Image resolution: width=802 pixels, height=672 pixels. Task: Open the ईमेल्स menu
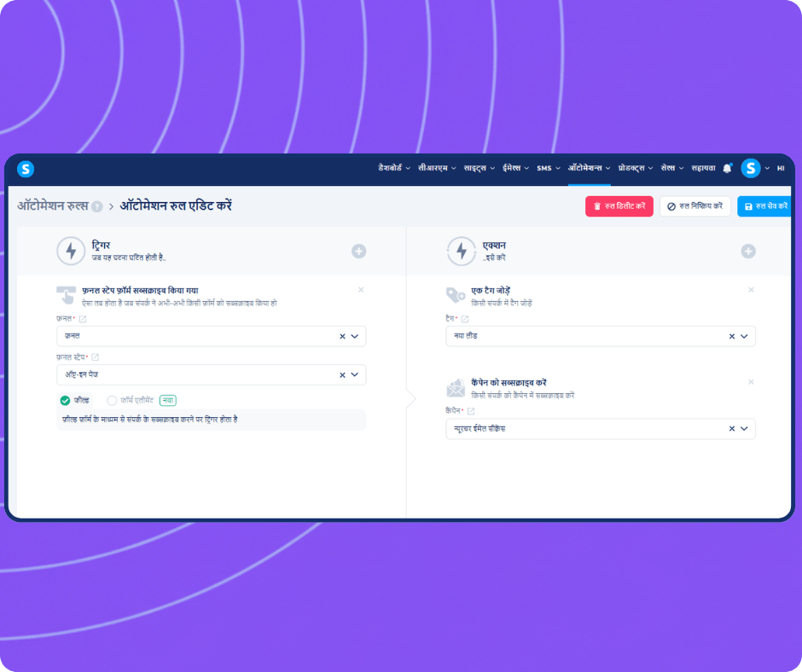pyautogui.click(x=515, y=168)
